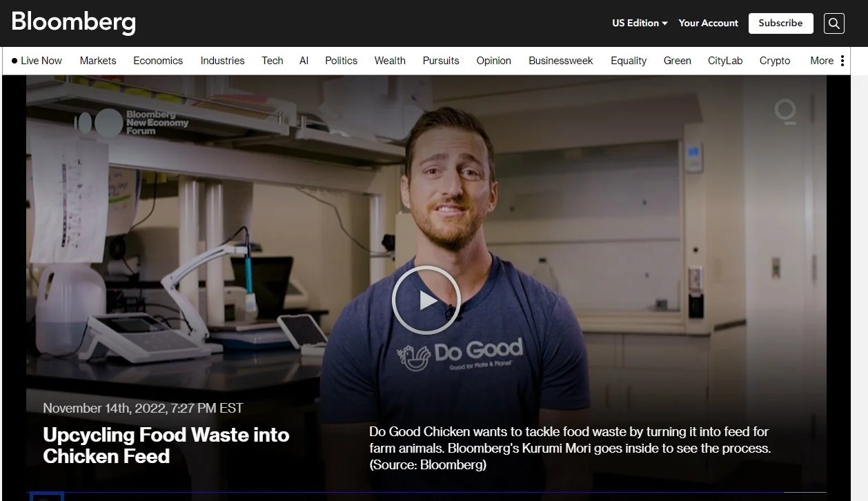Select the AI nav item

click(x=304, y=61)
